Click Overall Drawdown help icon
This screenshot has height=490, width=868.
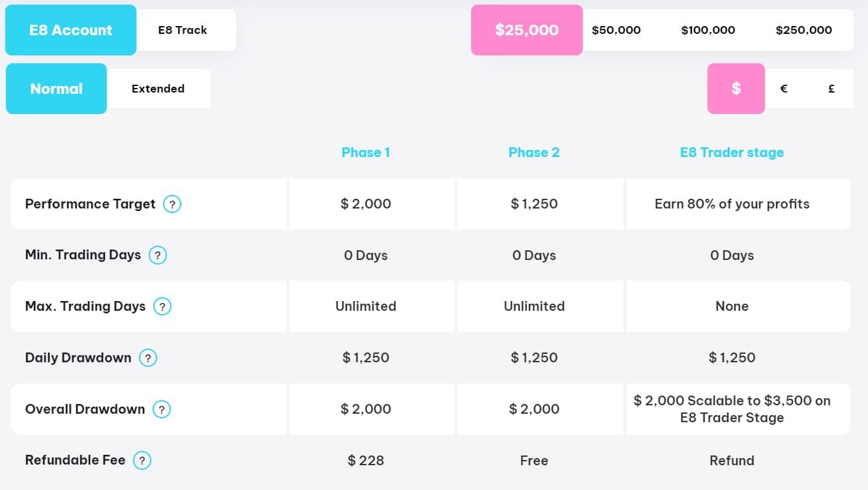(x=162, y=409)
